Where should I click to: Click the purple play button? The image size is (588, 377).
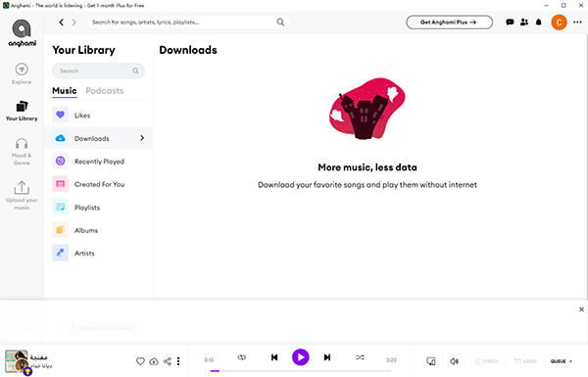click(301, 357)
